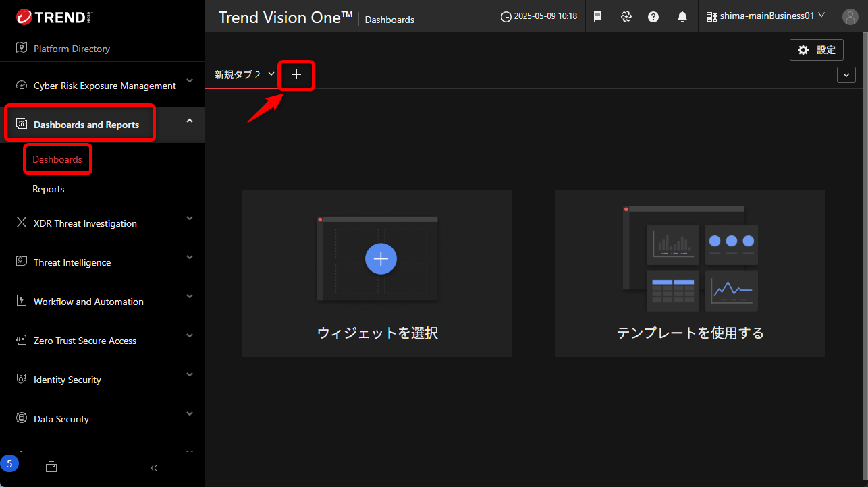Click the Identity Security icon

[21, 380]
